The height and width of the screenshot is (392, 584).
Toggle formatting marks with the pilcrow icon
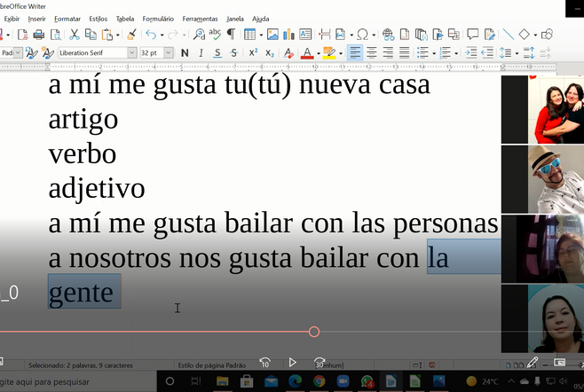pyautogui.click(x=231, y=34)
